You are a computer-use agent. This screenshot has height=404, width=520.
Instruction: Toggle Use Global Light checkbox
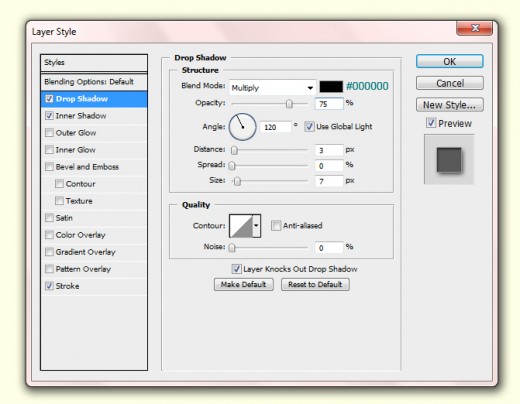click(x=309, y=127)
